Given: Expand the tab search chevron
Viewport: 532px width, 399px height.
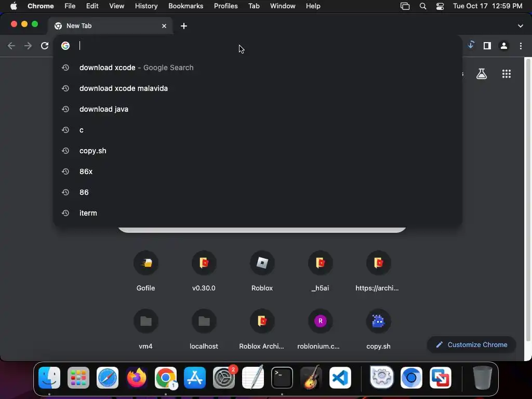Looking at the screenshot, I should point(521,26).
